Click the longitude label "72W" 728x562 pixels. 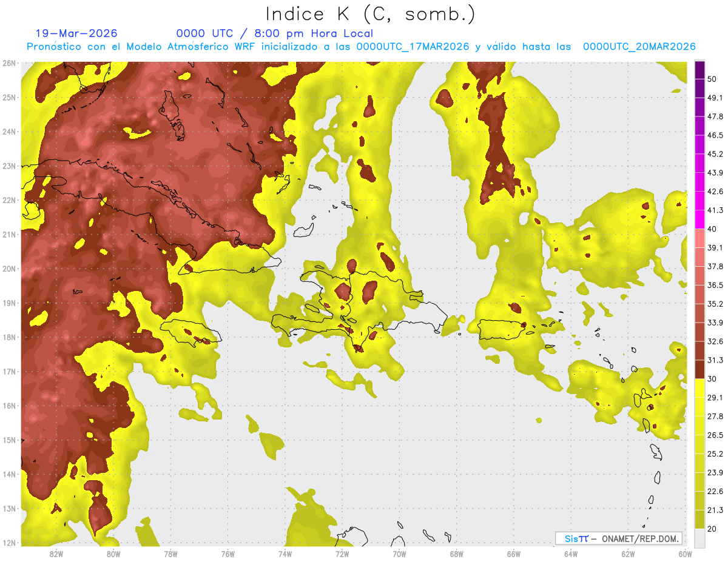tap(342, 554)
